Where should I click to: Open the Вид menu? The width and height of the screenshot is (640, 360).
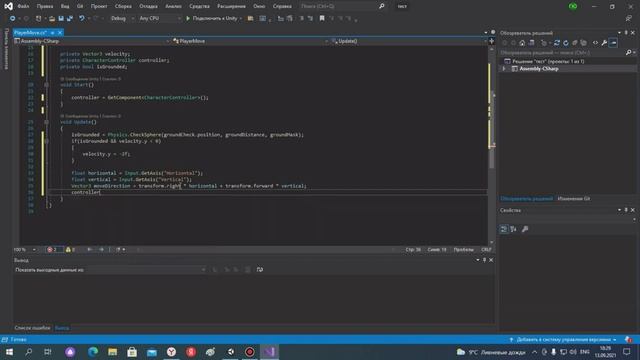click(65, 6)
